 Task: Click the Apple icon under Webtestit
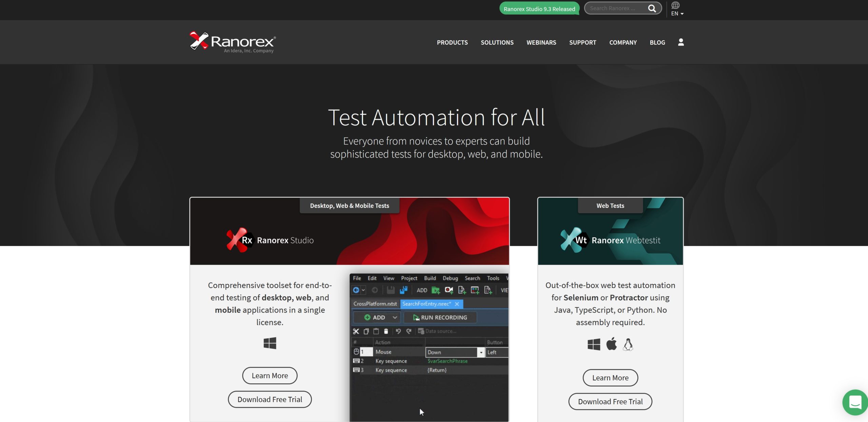pos(611,344)
